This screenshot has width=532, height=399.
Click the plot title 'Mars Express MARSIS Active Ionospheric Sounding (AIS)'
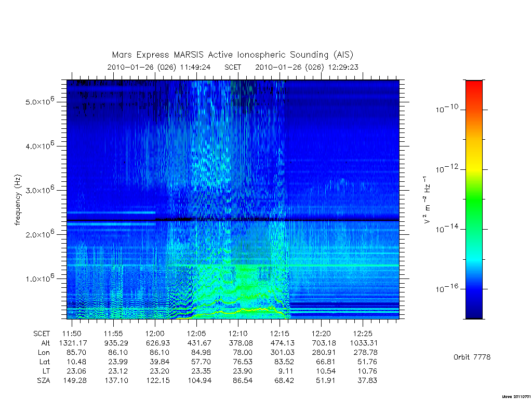(233, 55)
